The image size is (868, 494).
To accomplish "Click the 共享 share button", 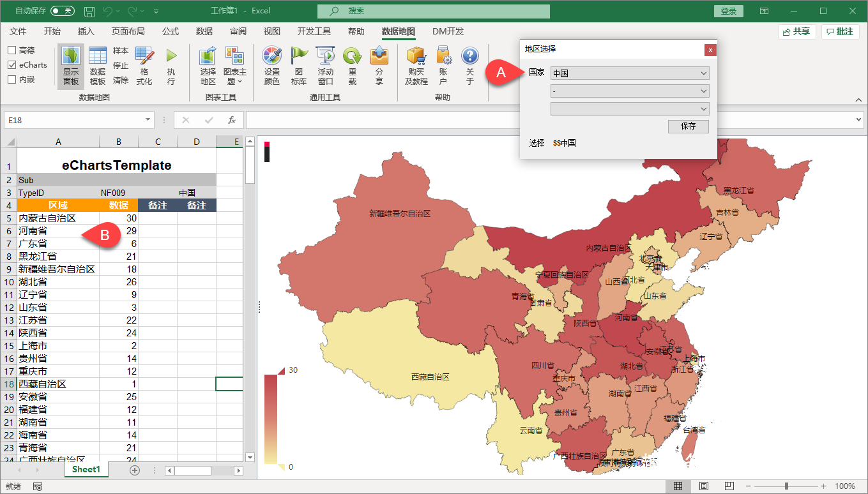I will pyautogui.click(x=796, y=31).
